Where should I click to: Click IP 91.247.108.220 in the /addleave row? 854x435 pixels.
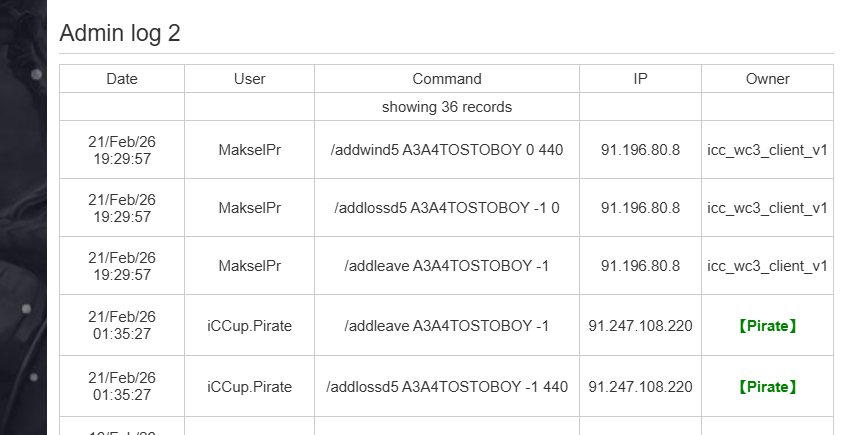pyautogui.click(x=640, y=326)
